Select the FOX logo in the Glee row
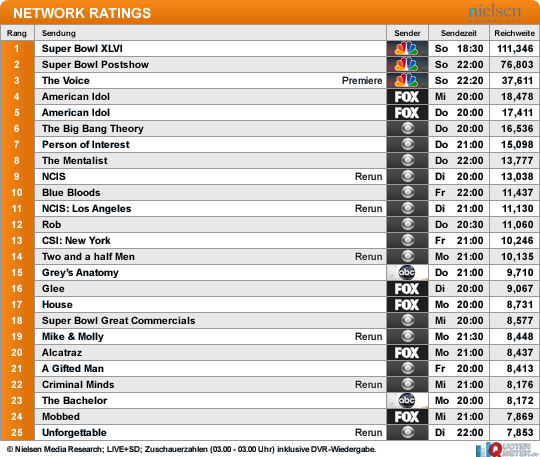Screen dimensions: 540x457 click(407, 289)
